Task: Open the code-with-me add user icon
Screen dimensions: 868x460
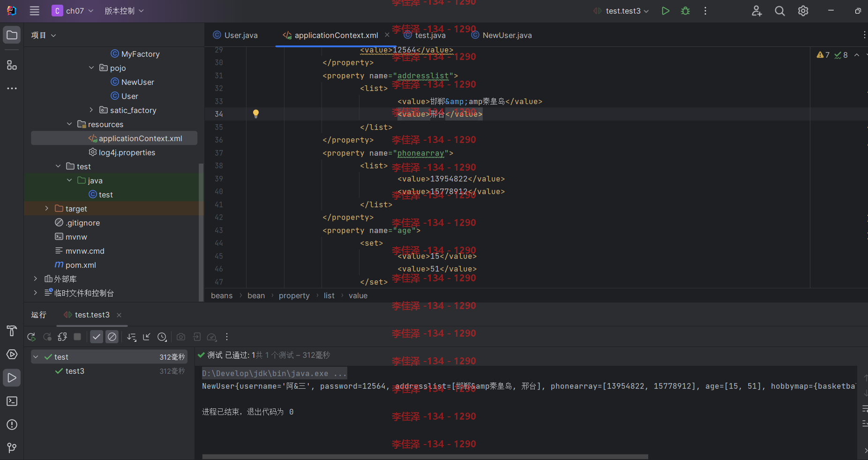Action: [756, 11]
